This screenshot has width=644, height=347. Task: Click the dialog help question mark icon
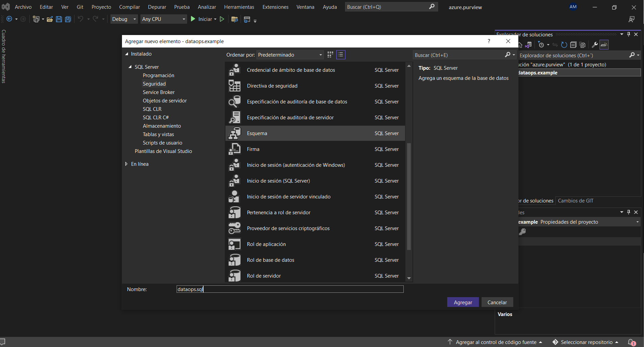(489, 41)
